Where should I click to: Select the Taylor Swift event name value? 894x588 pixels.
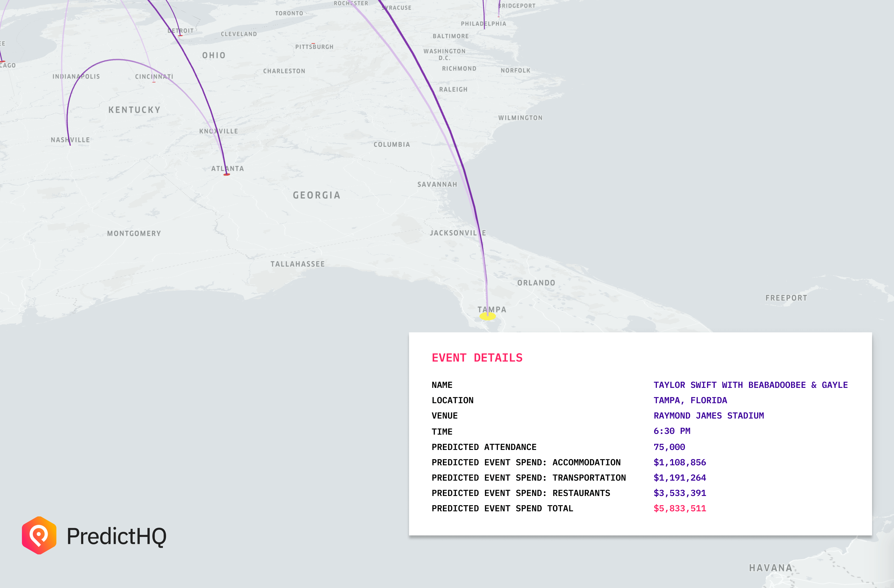point(750,385)
